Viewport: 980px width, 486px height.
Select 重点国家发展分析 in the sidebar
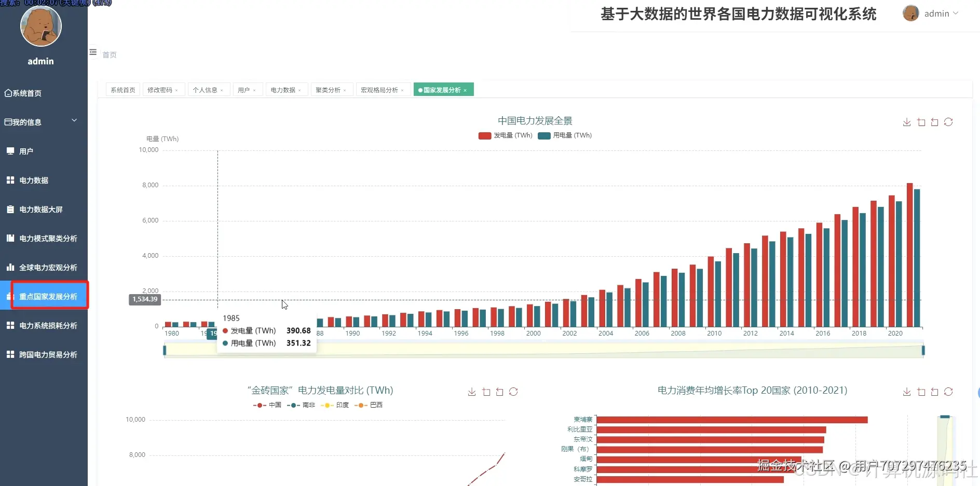(x=49, y=296)
